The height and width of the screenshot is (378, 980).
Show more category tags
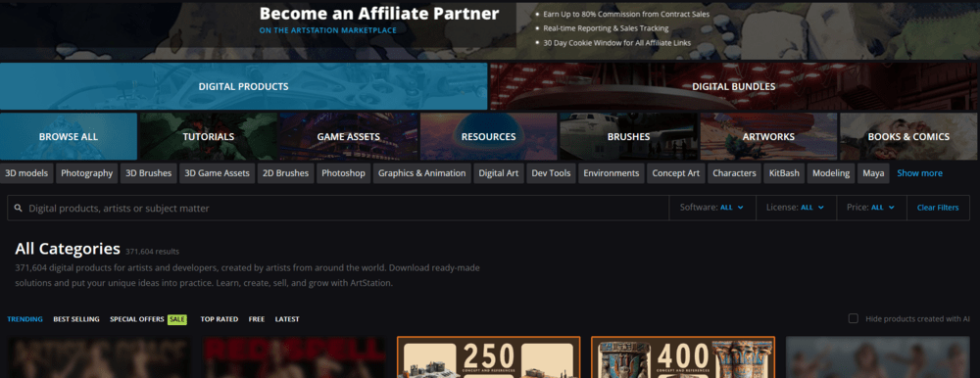[x=919, y=173]
